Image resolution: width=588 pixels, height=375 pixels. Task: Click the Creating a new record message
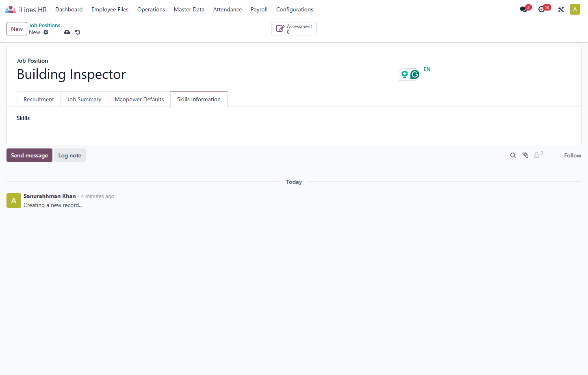[53, 205]
